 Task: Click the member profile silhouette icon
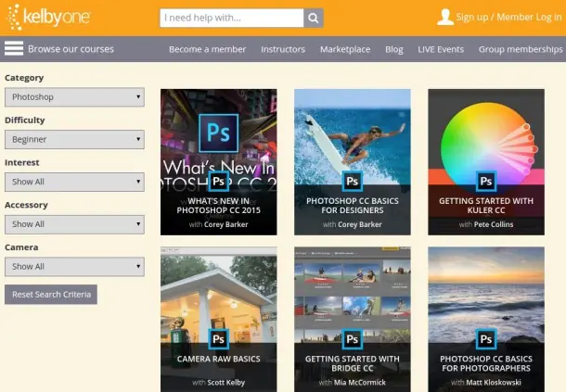pos(445,17)
